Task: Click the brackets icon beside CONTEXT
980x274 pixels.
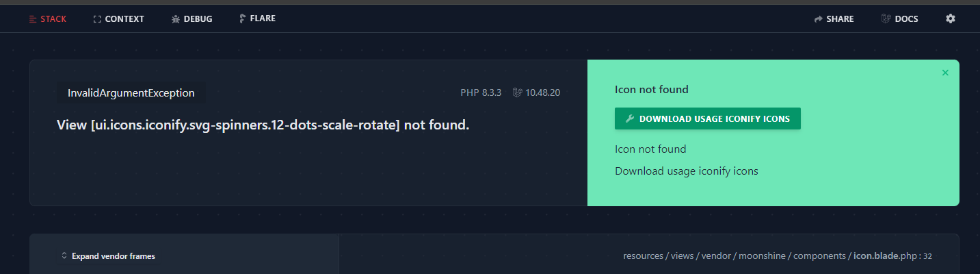Action: point(97,19)
